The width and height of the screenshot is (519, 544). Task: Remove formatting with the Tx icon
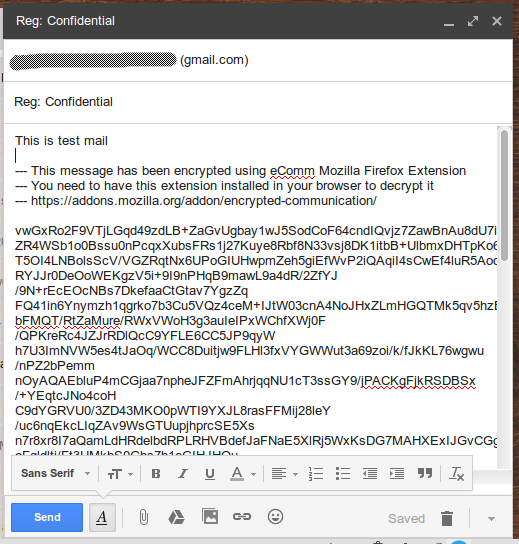(x=456, y=474)
